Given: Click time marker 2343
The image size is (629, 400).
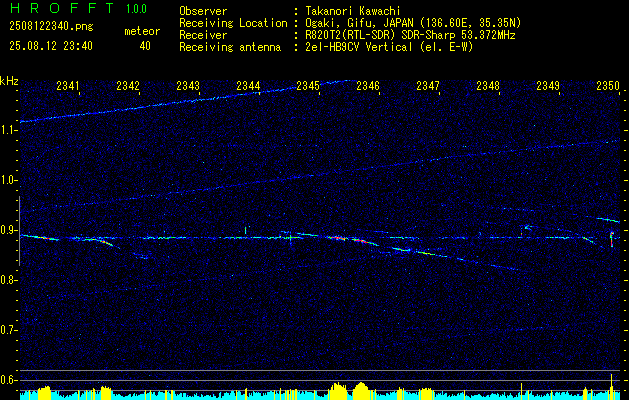Looking at the screenshot, I should (x=188, y=85).
